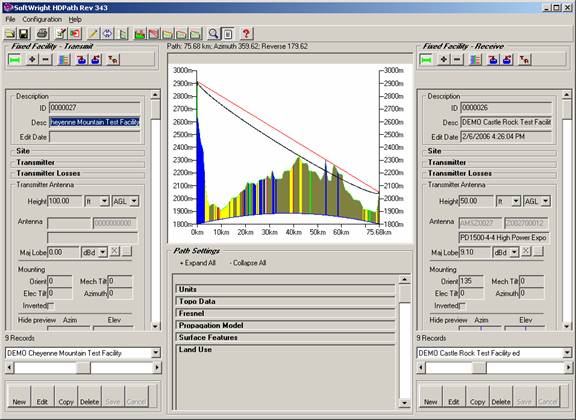The width and height of the screenshot is (576, 420).
Task: Click the magnifying glass zoom icon
Action: pos(213,34)
